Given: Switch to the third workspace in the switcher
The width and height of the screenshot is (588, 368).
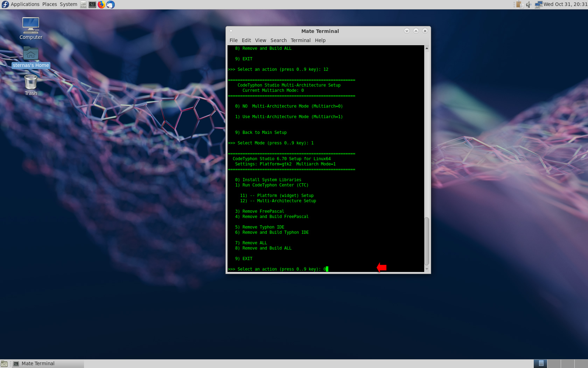Looking at the screenshot, I should point(568,364).
